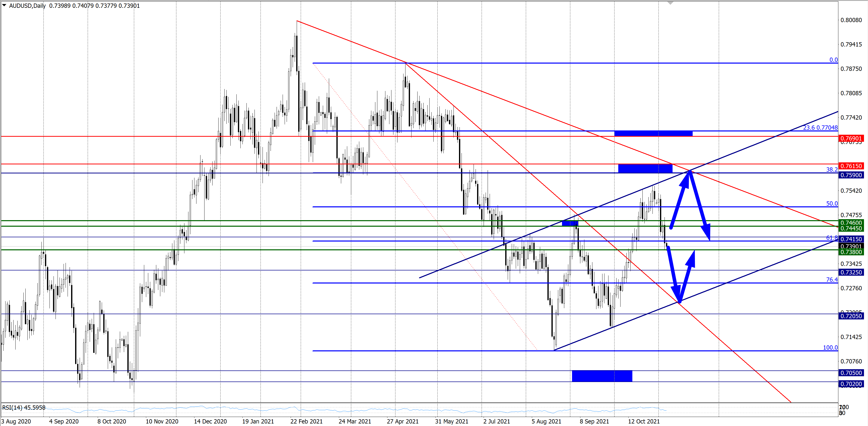Click the green 0.74600 price label
Screen dimensions: 868x426
(851, 222)
